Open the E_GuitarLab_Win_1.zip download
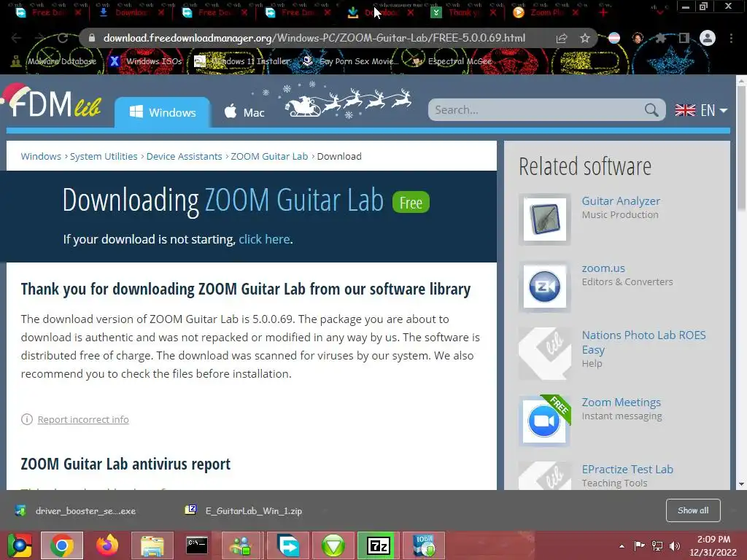 pyautogui.click(x=244, y=511)
